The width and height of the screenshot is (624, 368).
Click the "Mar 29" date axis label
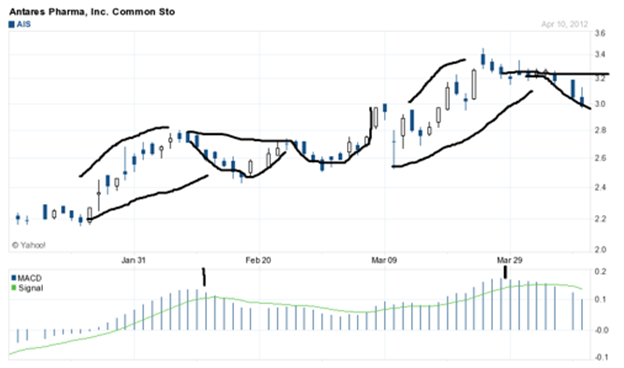click(x=509, y=260)
